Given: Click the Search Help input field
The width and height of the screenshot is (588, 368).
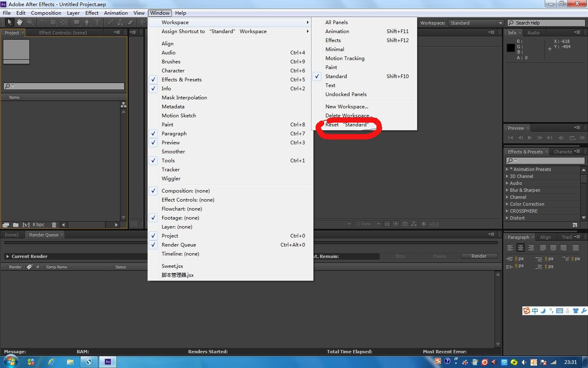Looking at the screenshot, I should 546,23.
